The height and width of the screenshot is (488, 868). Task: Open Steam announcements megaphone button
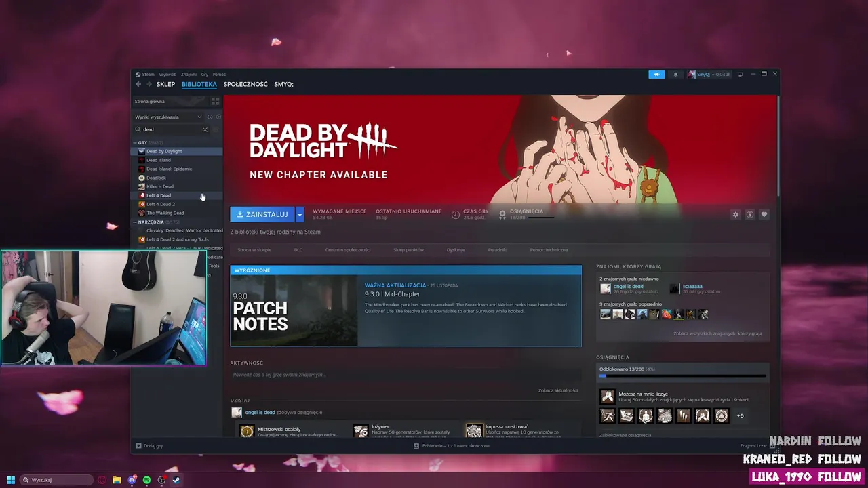tap(656, 74)
